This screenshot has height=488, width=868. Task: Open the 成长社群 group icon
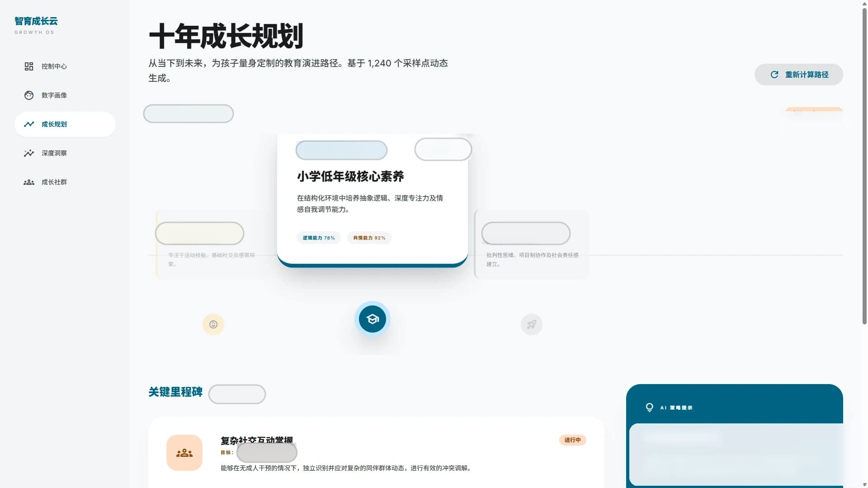point(29,182)
